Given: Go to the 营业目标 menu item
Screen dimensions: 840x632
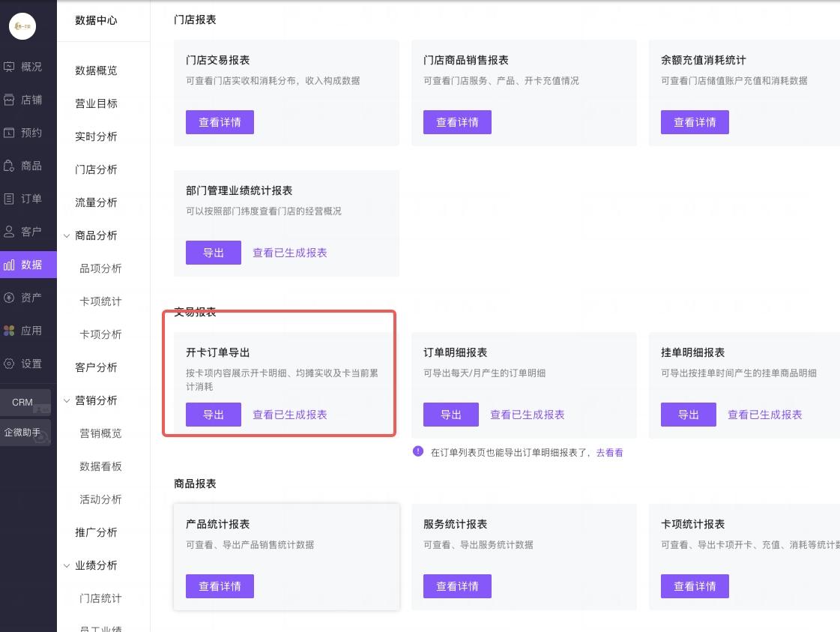Looking at the screenshot, I should tap(96, 103).
